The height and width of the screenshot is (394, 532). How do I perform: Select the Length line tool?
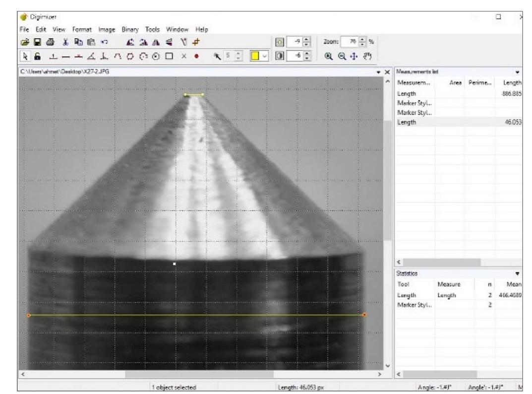point(66,57)
